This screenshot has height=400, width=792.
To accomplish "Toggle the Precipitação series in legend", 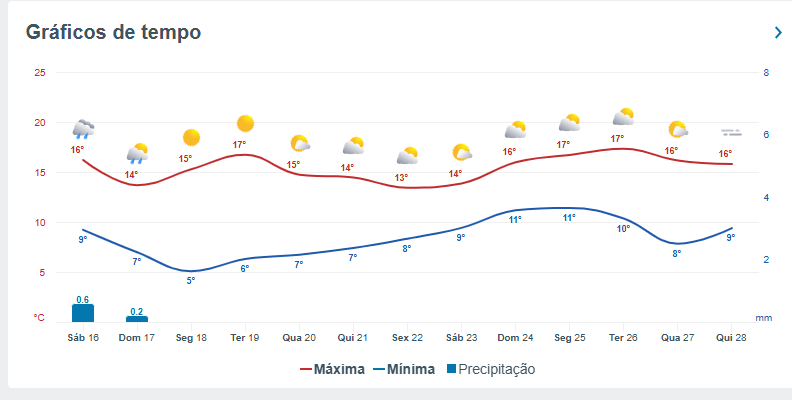I will [x=491, y=369].
